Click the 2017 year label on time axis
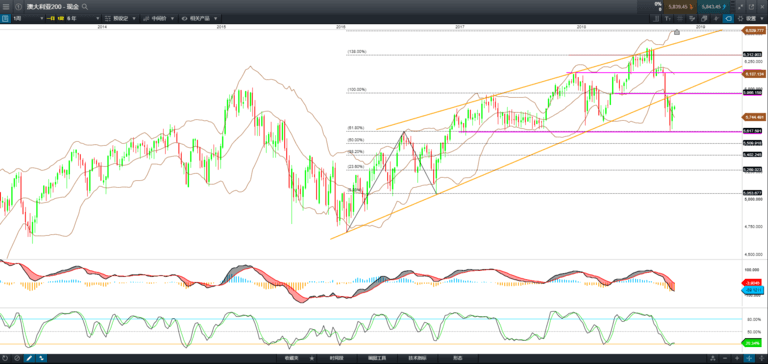The image size is (768, 364). click(x=459, y=26)
